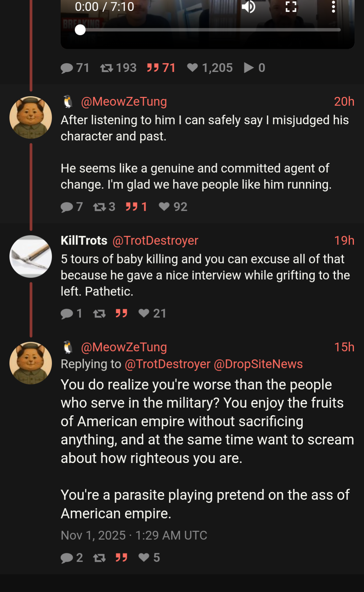Open replies of the 71-comment post
This screenshot has height=592, width=364.
click(x=67, y=68)
